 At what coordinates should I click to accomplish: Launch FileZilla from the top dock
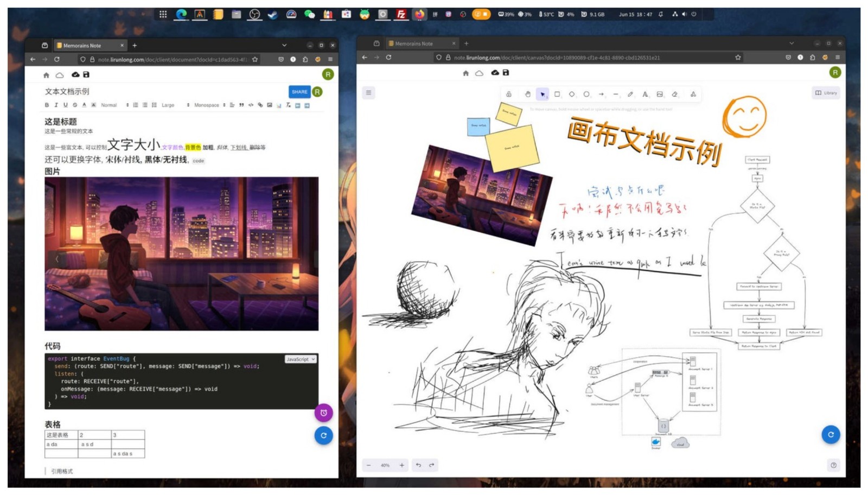401,15
